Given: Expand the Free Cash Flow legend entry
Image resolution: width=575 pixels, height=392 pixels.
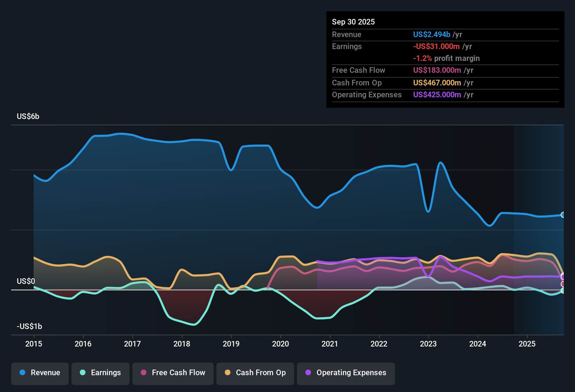Looking at the screenshot, I should 173,373.
